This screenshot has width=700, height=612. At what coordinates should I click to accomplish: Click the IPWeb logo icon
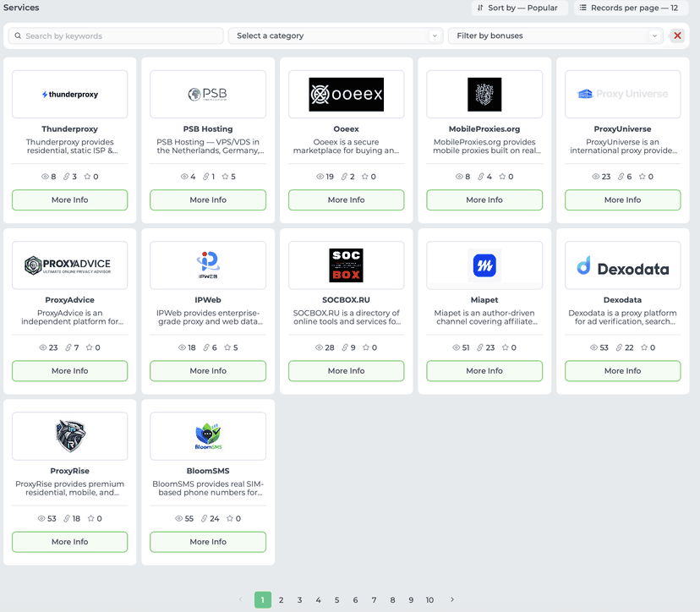(208, 265)
